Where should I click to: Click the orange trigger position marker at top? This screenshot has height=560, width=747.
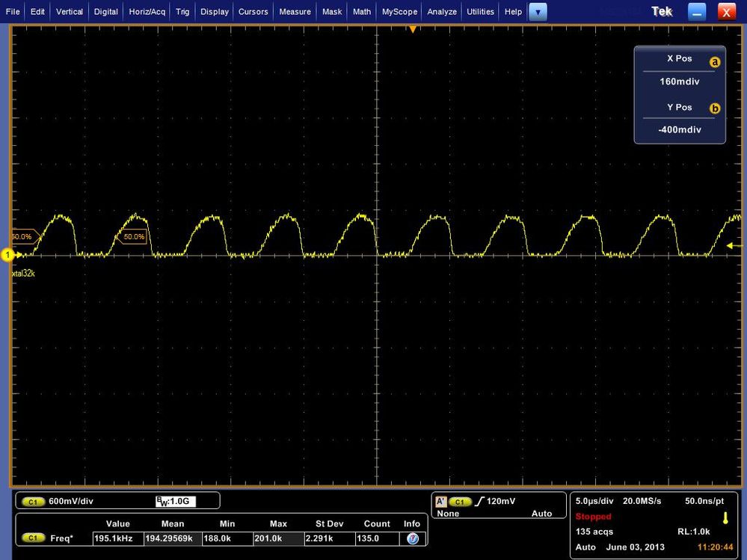pyautogui.click(x=413, y=29)
